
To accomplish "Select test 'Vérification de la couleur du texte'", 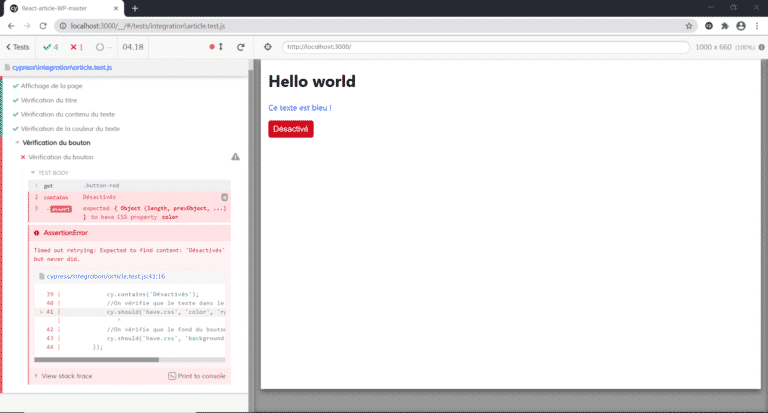I will (70, 128).
